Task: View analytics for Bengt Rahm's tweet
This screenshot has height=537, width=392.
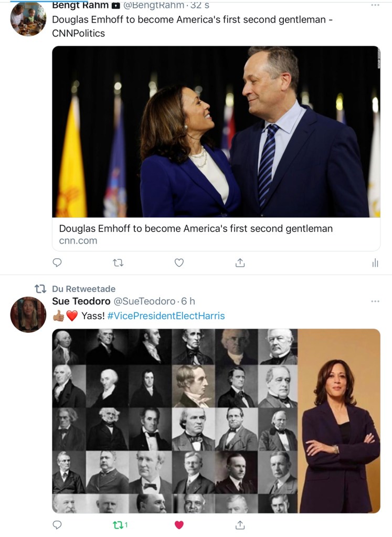Action: click(375, 262)
